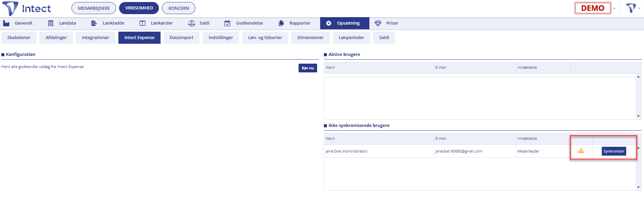The height and width of the screenshot is (199, 644).
Task: Open the Integrationer tab
Action: 95,38
